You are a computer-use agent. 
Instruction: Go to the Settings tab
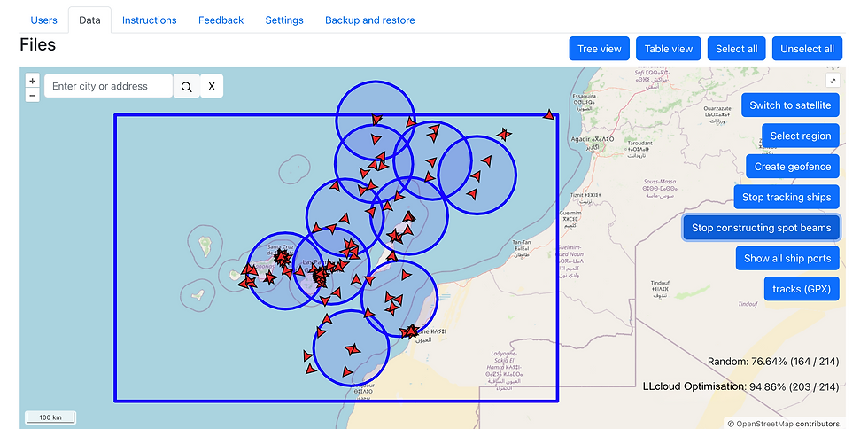(x=284, y=20)
